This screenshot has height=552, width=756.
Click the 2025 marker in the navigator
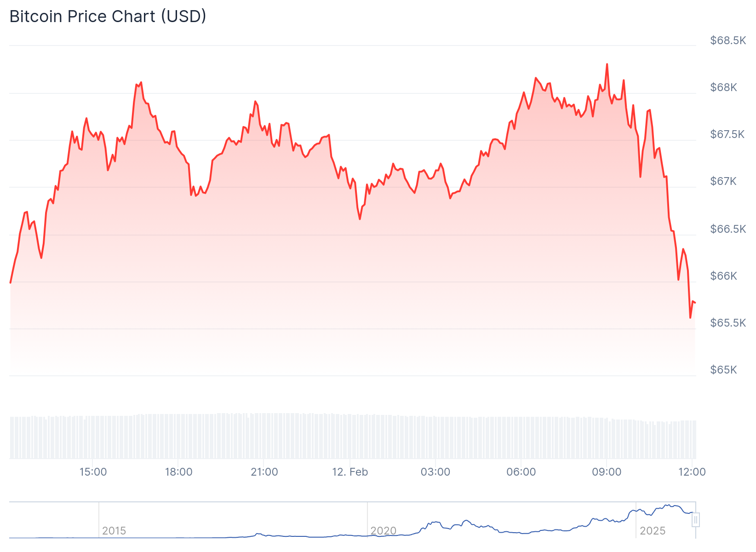pyautogui.click(x=653, y=531)
